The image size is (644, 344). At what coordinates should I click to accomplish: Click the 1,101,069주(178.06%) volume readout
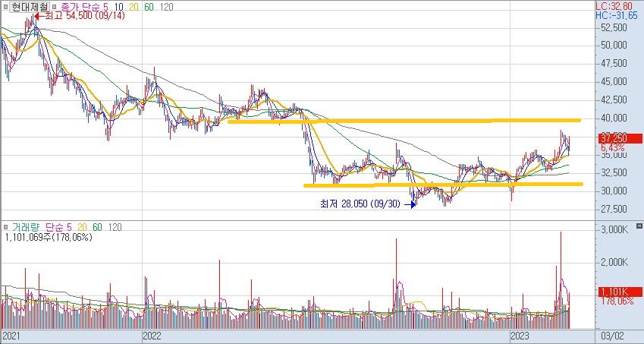click(x=49, y=237)
